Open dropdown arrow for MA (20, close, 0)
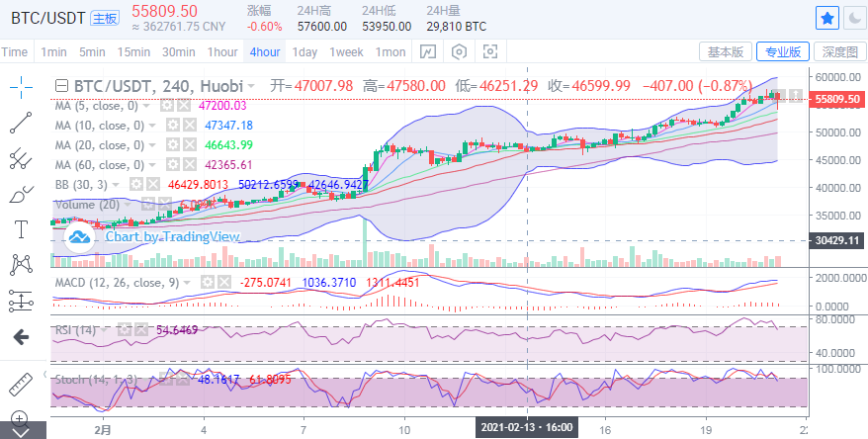868x439 pixels. (151, 145)
